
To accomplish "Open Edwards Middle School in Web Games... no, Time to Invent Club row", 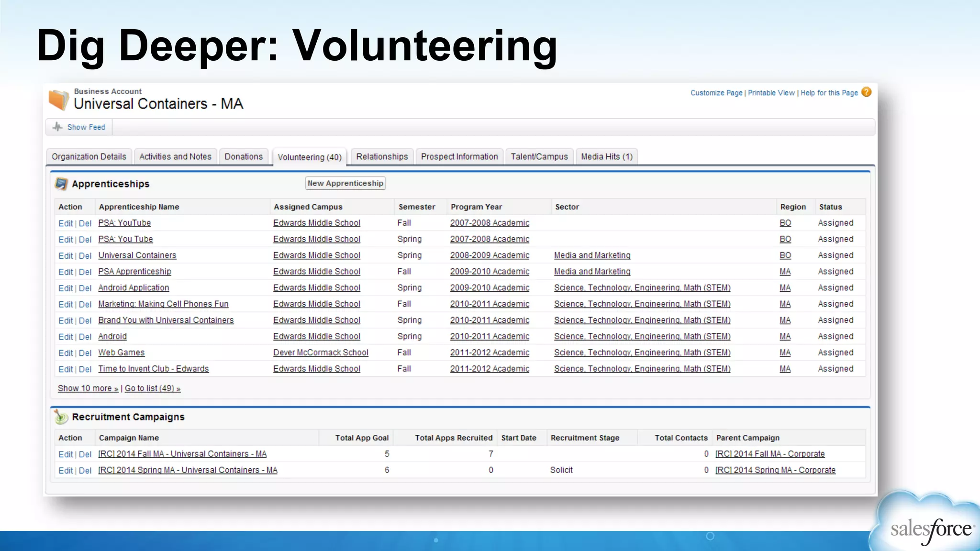I will (317, 369).
